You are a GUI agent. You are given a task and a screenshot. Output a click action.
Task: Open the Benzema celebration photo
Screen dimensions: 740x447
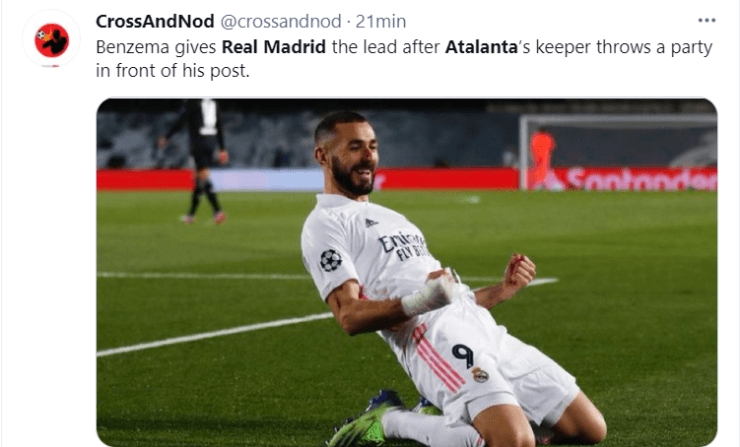[407, 272]
